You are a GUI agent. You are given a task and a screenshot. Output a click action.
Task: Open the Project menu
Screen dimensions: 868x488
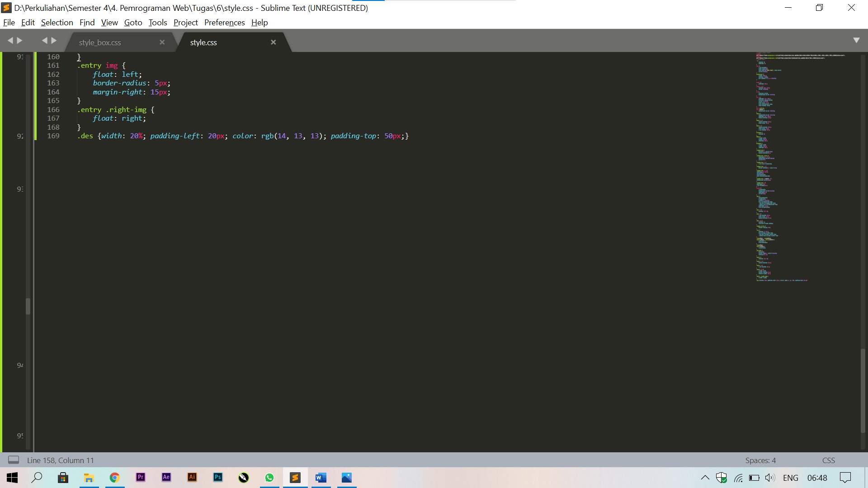pyautogui.click(x=185, y=23)
